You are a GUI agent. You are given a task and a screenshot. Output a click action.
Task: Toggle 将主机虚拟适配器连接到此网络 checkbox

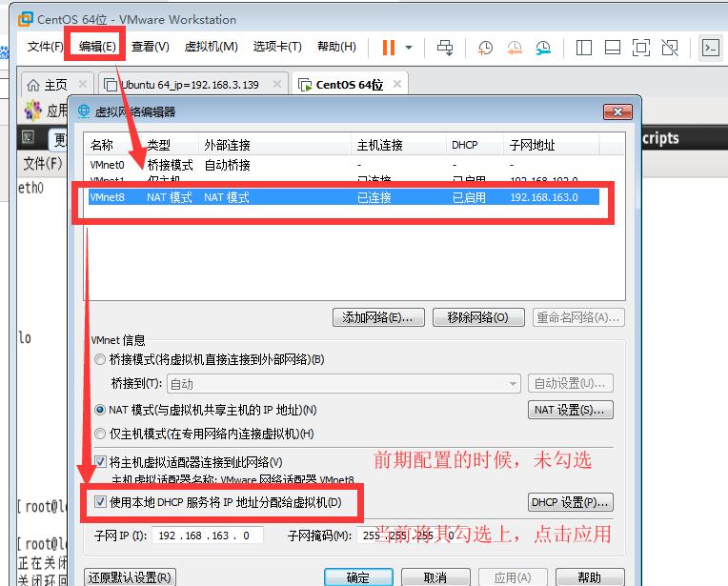[x=100, y=461]
